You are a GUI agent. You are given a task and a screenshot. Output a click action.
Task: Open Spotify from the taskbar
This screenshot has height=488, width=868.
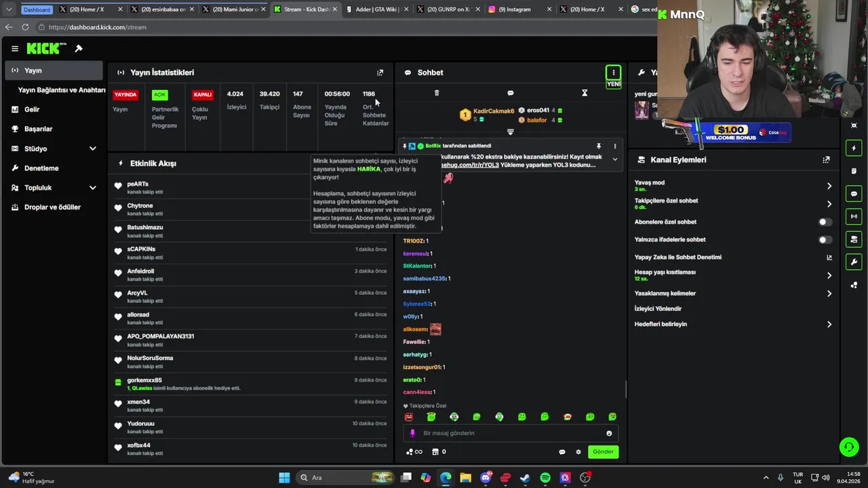click(x=545, y=478)
